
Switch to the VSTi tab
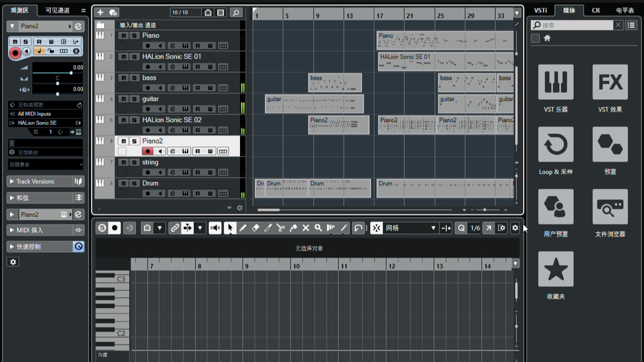point(540,10)
